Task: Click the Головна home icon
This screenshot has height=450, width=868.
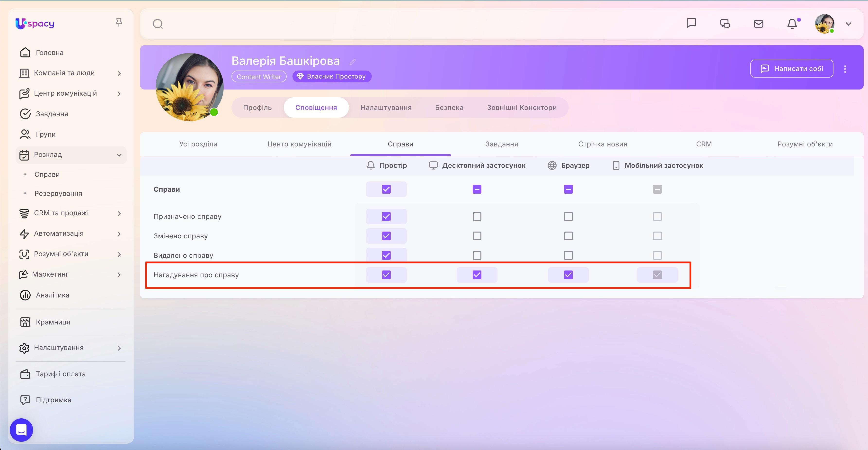Action: (x=25, y=52)
